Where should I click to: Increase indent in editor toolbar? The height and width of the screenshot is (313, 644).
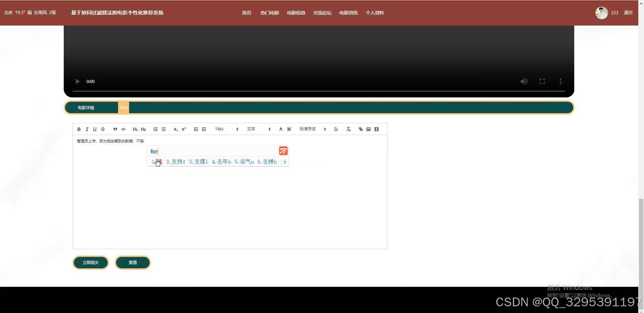pyautogui.click(x=204, y=129)
